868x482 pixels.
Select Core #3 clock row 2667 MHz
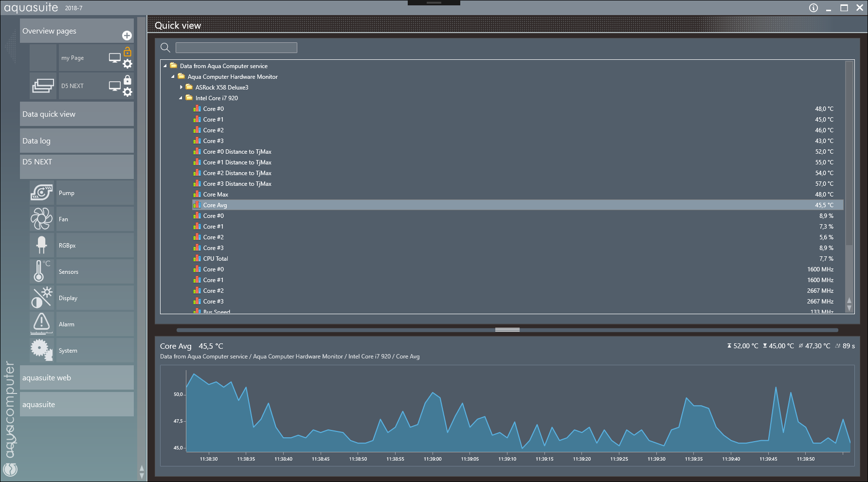point(518,301)
